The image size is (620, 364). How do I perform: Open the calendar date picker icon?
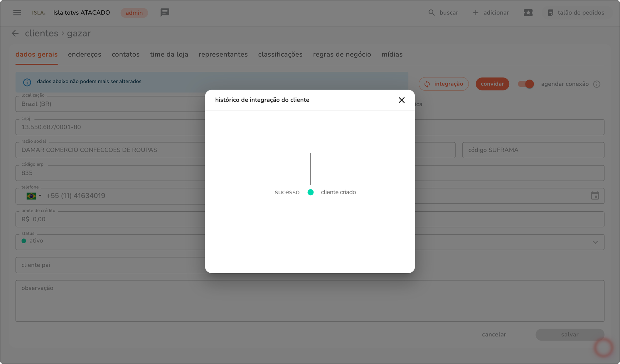pos(595,196)
